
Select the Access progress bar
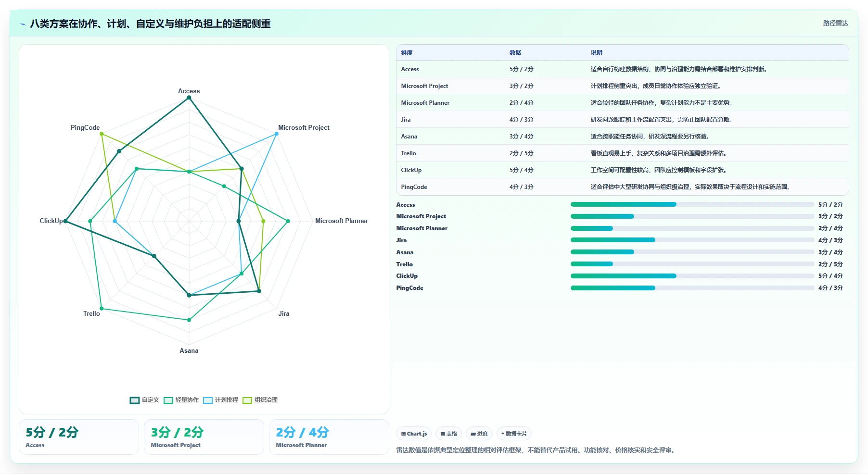pos(692,204)
